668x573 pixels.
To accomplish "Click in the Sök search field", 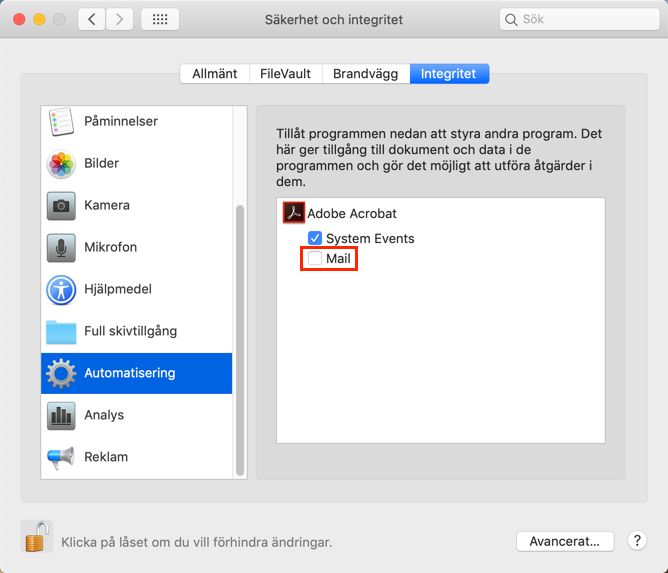I will 579,19.
